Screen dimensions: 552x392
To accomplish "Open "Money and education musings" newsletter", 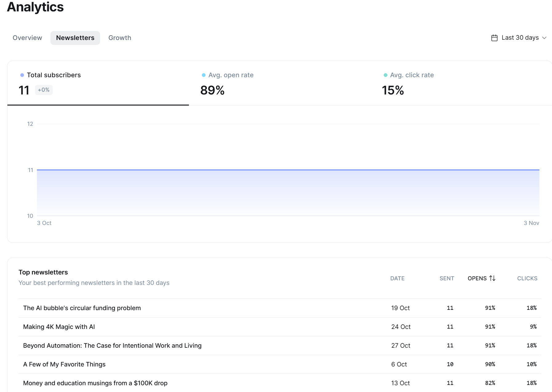I will 95,383.
